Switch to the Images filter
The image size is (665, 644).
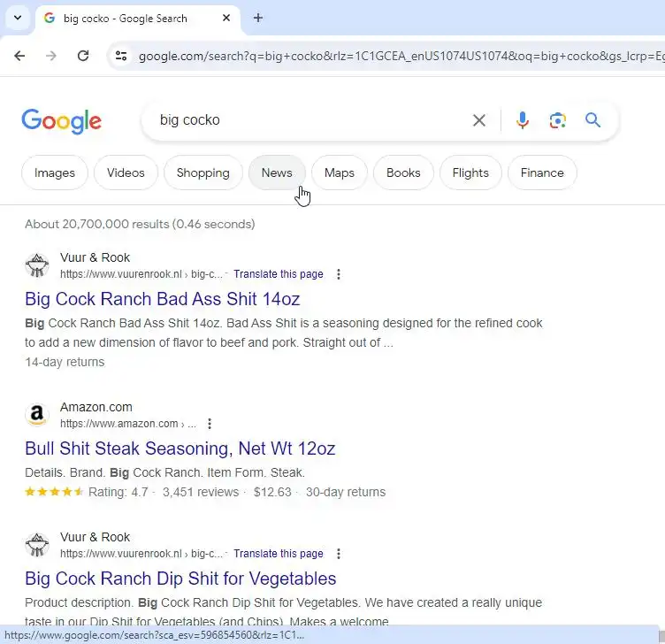point(55,172)
